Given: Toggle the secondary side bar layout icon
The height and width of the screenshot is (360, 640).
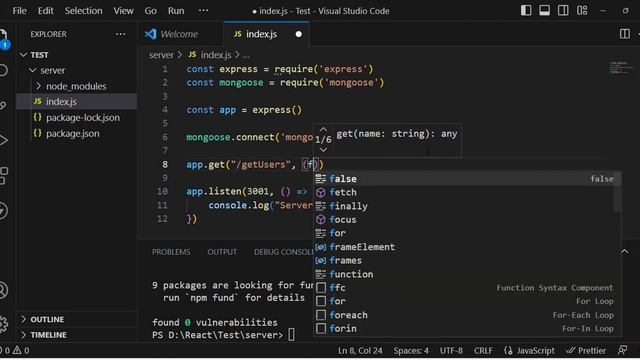Looking at the screenshot, I should [x=563, y=11].
